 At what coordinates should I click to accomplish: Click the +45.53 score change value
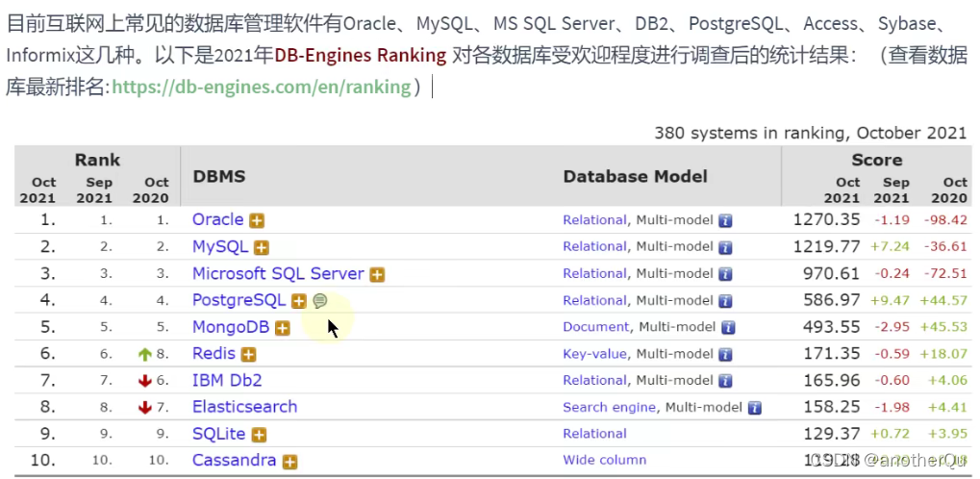coord(943,328)
